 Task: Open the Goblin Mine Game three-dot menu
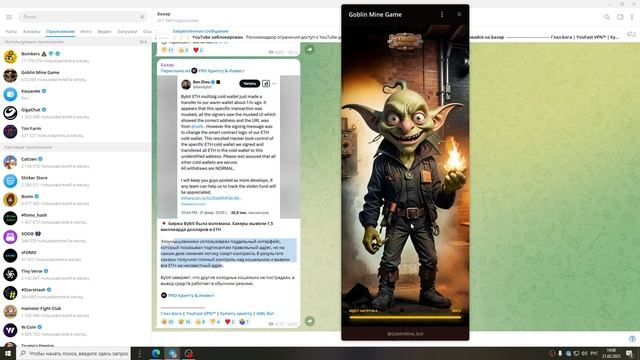pos(442,14)
